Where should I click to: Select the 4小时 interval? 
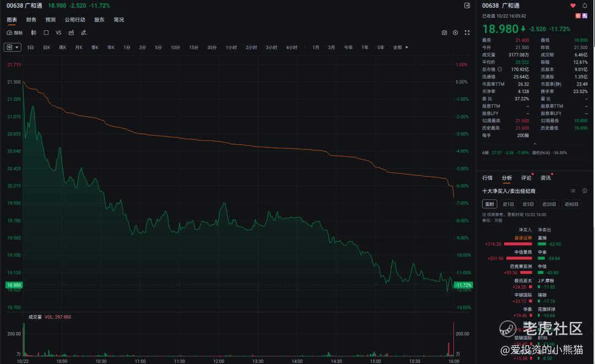pos(291,47)
